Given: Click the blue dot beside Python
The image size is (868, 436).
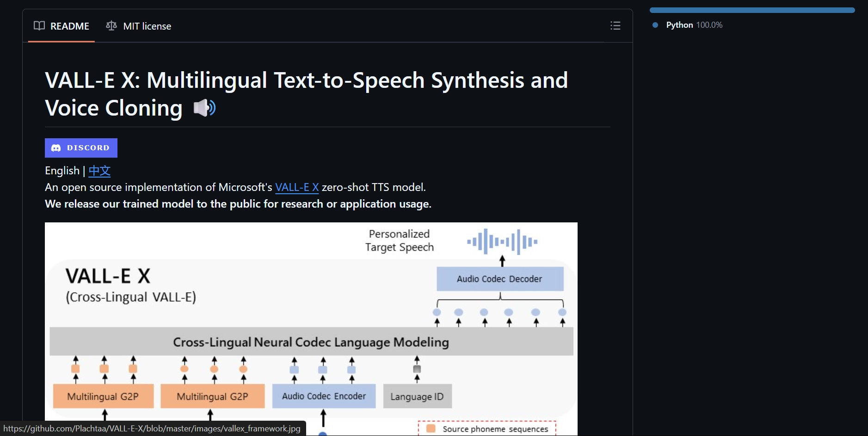Looking at the screenshot, I should pos(655,25).
